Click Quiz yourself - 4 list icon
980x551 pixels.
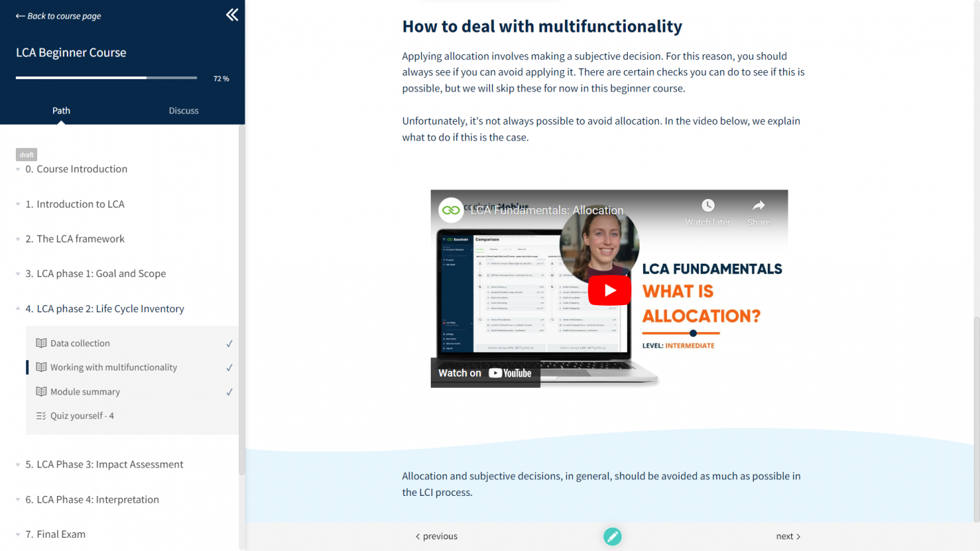point(41,416)
